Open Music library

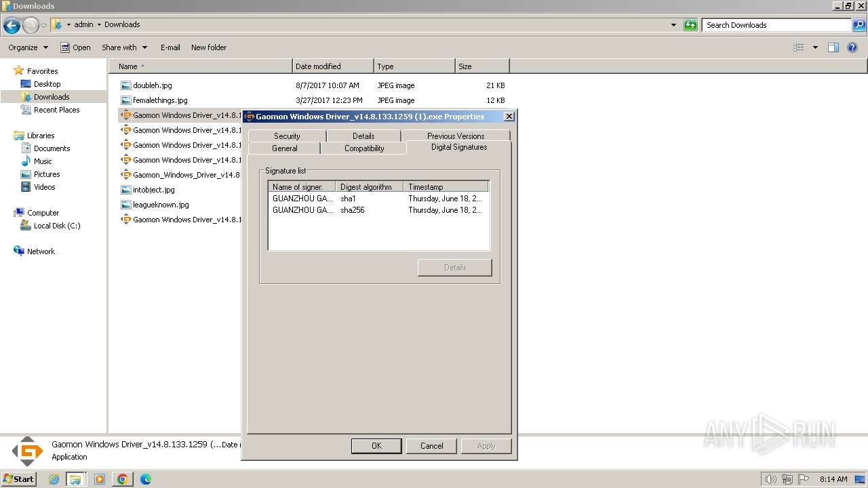43,161
